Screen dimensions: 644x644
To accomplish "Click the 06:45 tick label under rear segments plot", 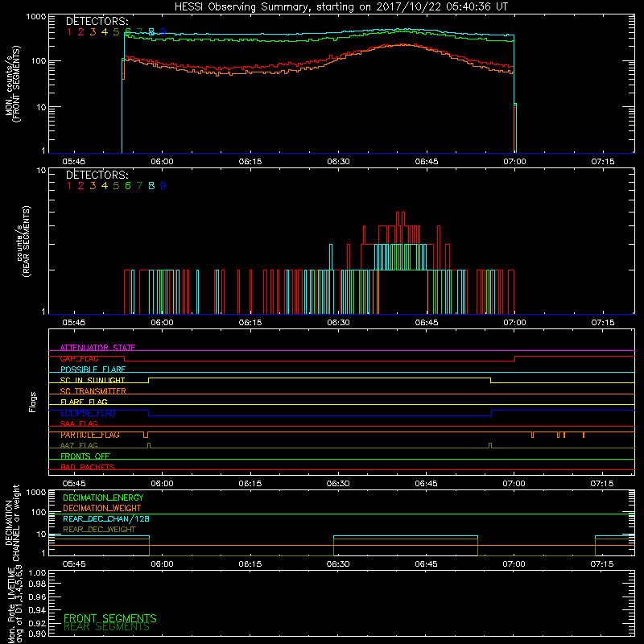I will click(427, 323).
